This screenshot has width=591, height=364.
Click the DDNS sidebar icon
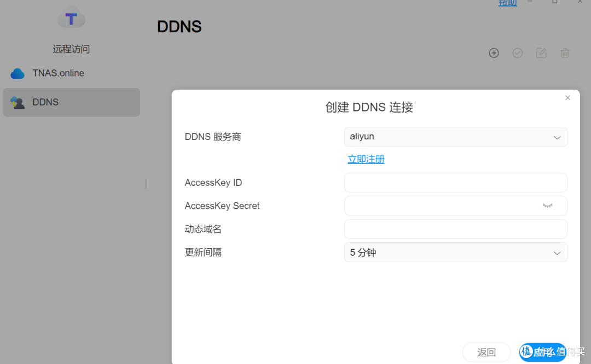pos(18,102)
